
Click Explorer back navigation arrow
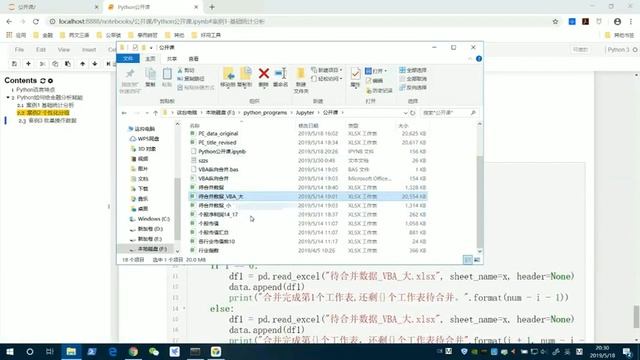tap(124, 113)
